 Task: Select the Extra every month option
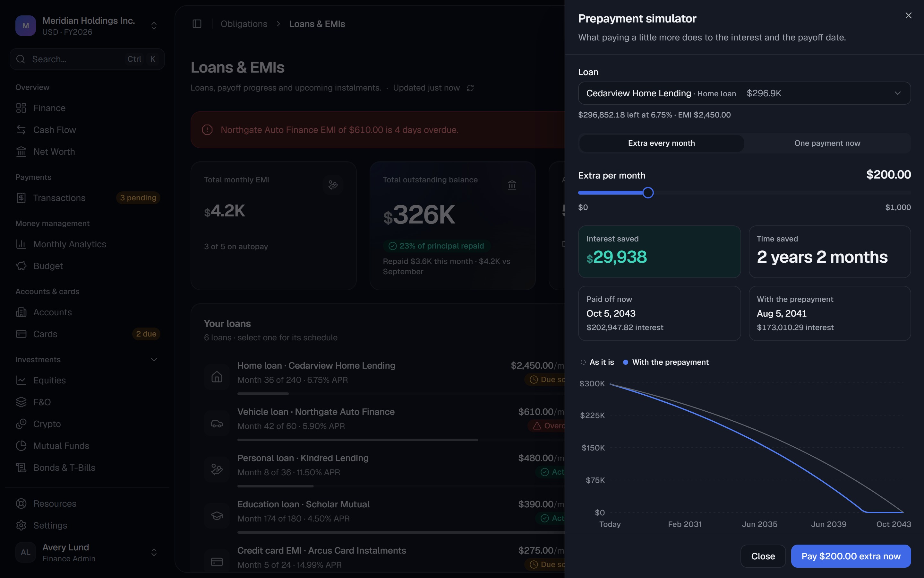tap(661, 143)
